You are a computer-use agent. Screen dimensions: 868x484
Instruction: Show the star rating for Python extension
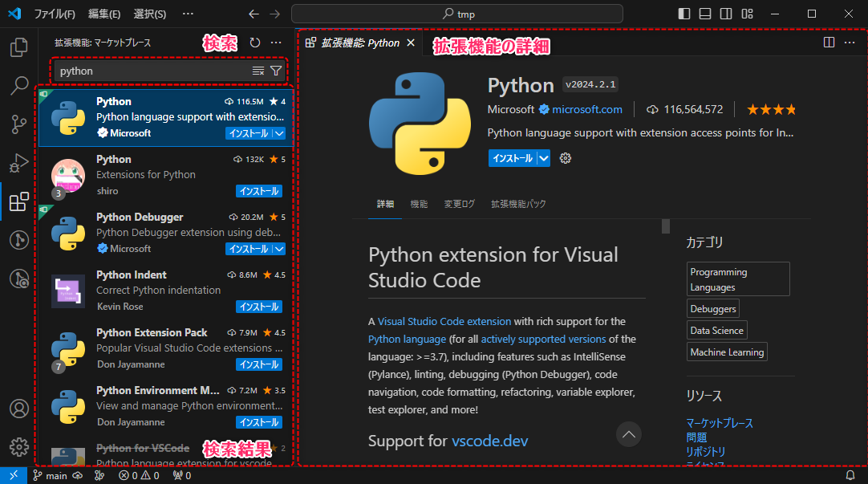(771, 110)
